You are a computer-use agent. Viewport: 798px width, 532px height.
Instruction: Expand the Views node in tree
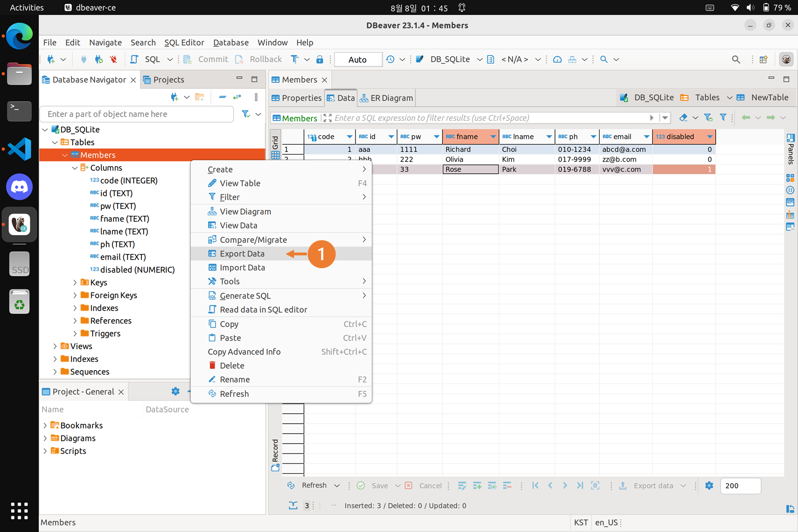tap(55, 346)
